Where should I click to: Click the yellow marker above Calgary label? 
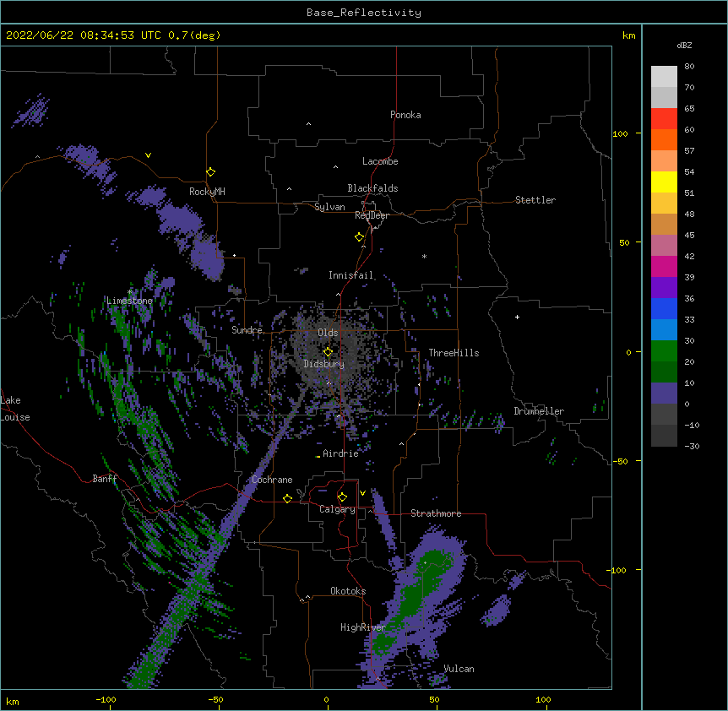pyautogui.click(x=342, y=497)
